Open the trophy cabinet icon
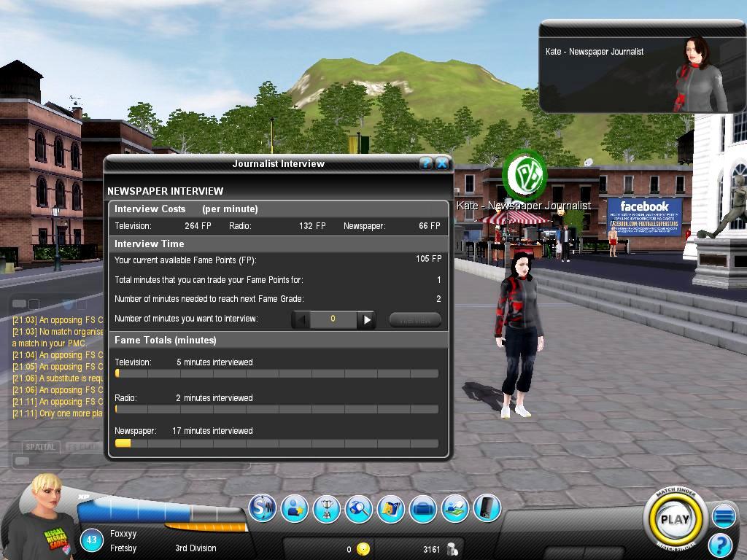This screenshot has height=560, width=747. click(x=327, y=508)
